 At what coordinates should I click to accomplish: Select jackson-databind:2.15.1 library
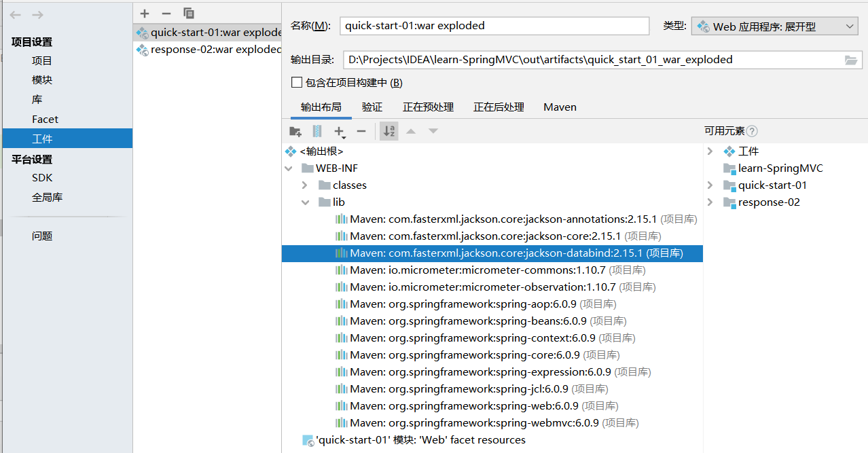(492, 253)
